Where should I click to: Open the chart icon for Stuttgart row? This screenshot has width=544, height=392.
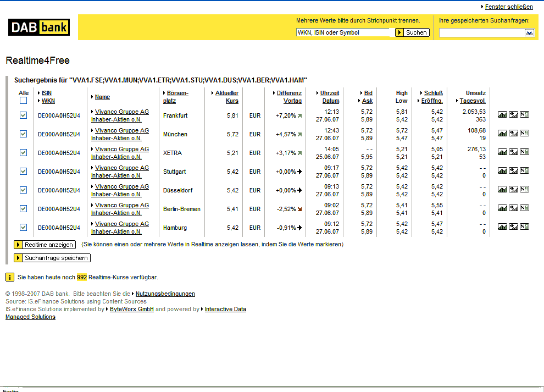pyautogui.click(x=502, y=171)
